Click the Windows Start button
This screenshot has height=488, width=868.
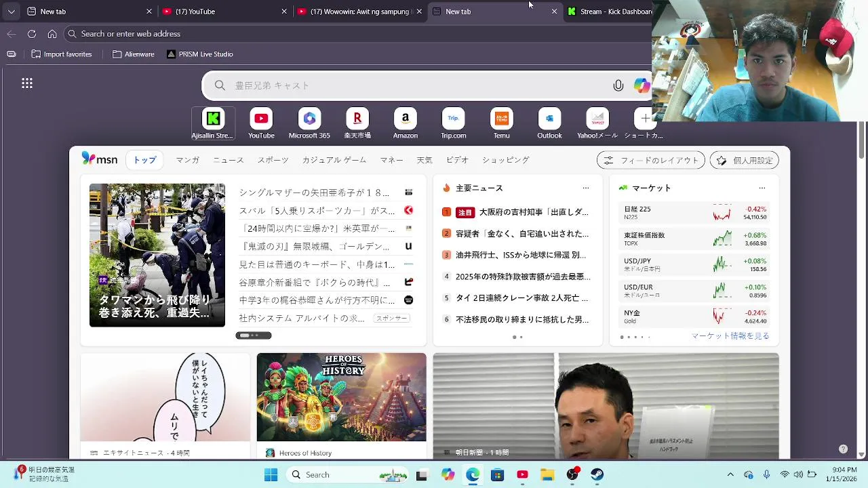coord(271,474)
